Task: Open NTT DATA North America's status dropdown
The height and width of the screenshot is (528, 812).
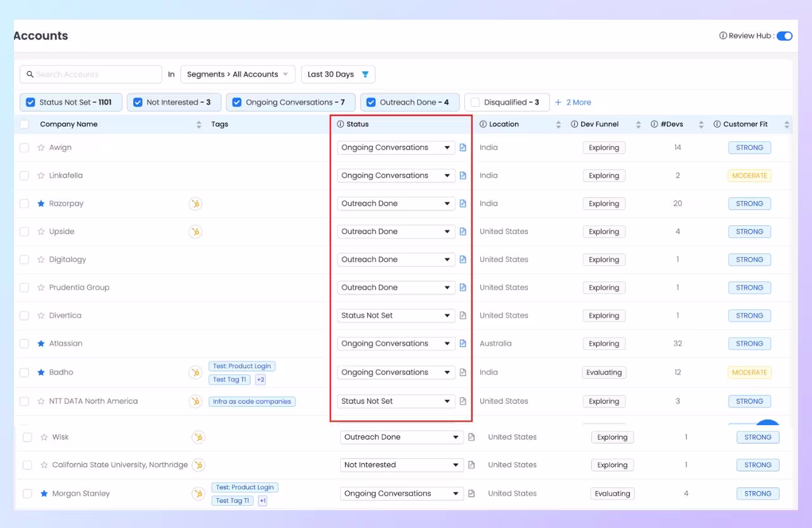Action: [396, 401]
